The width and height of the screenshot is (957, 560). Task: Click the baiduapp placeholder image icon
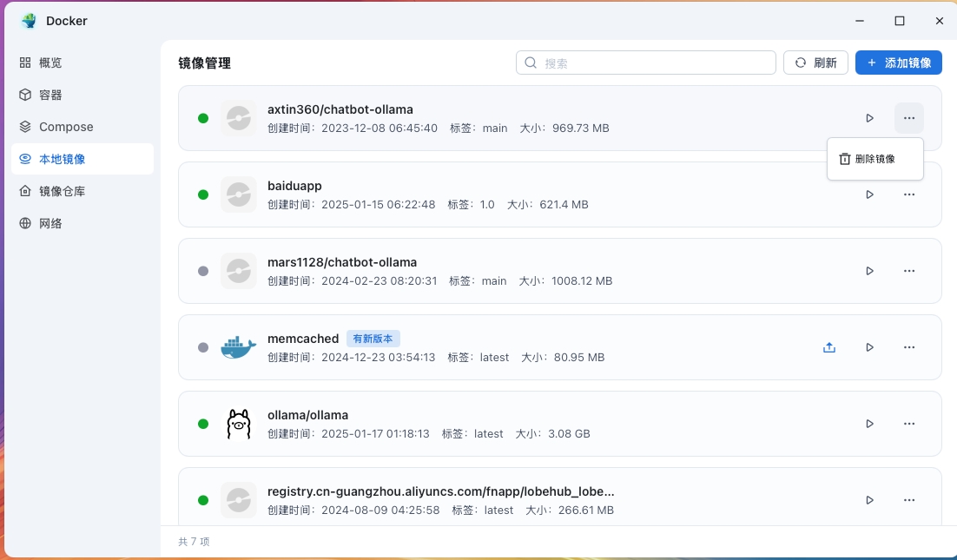tap(239, 194)
